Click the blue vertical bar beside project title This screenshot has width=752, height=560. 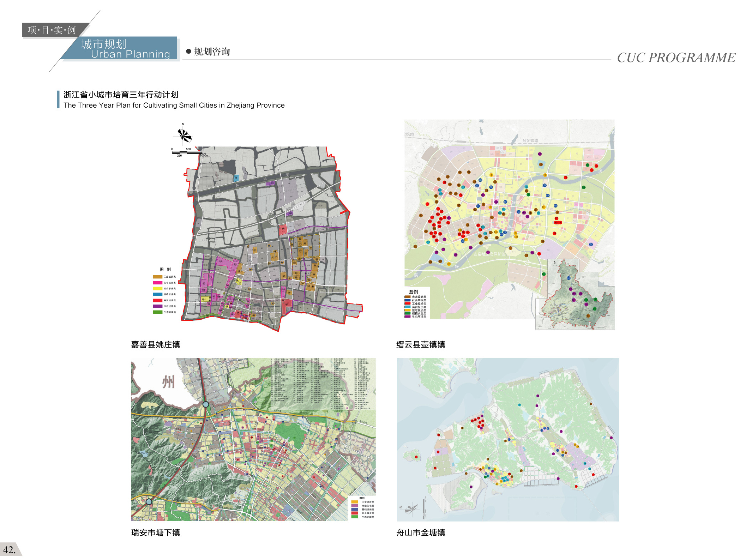coord(58,100)
